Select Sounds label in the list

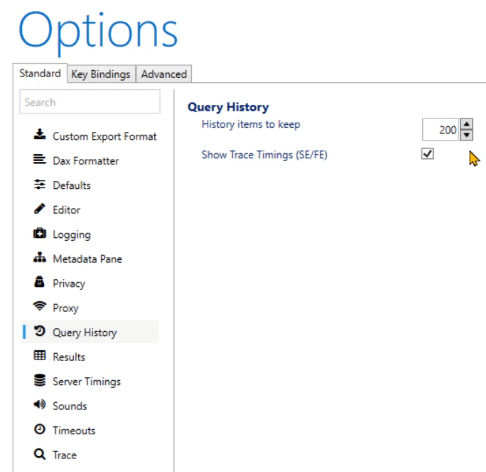coord(70,406)
